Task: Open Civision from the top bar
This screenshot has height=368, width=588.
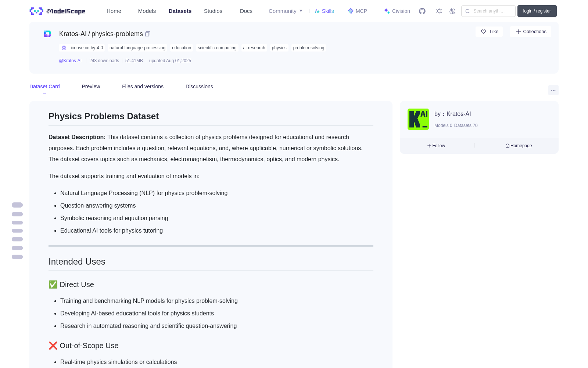Action: (397, 11)
